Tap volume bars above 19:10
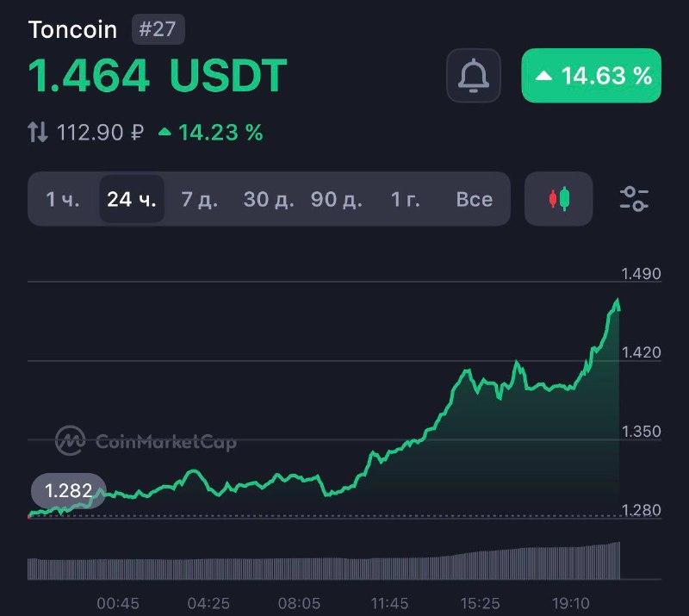This screenshot has width=689, height=616. pyautogui.click(x=570, y=563)
